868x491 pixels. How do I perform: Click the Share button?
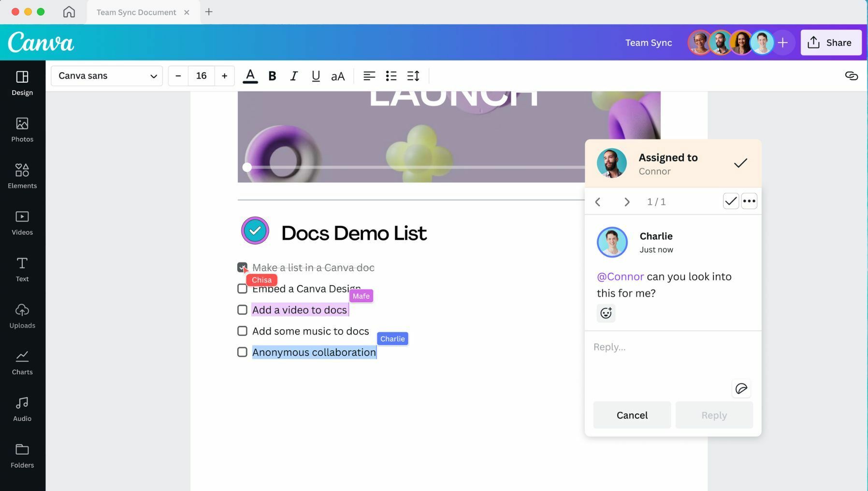[830, 42]
